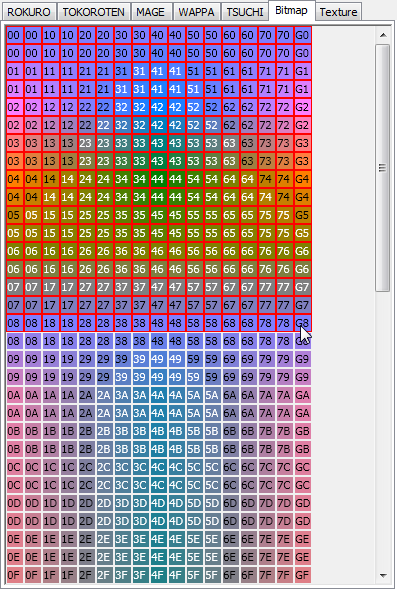Activate the Bitmap tab
Screen dimensions: 397x590
click(x=291, y=11)
